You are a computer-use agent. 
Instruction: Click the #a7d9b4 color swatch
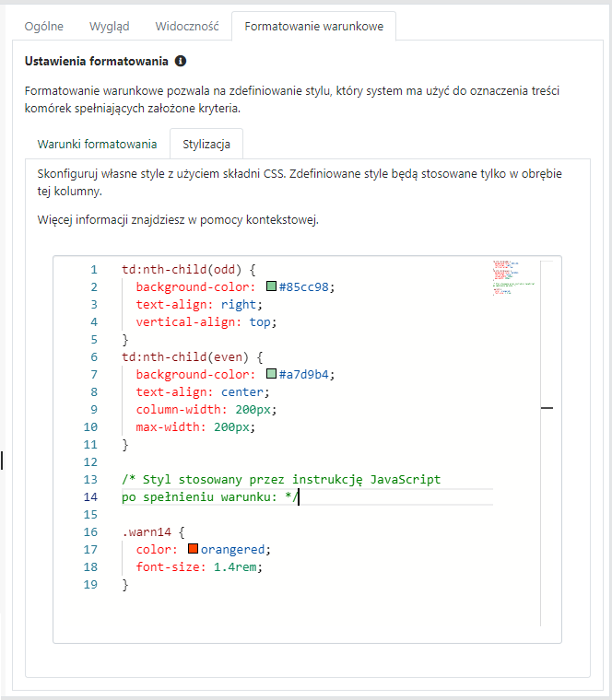coord(271,374)
